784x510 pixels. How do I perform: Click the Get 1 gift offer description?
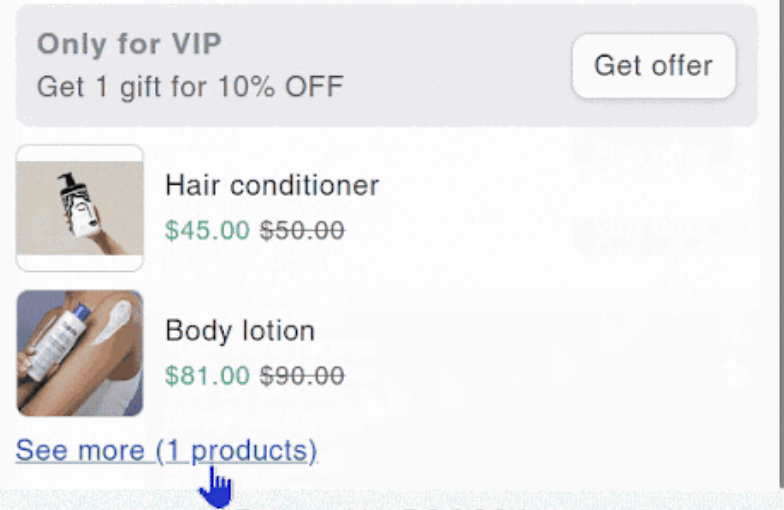point(190,86)
